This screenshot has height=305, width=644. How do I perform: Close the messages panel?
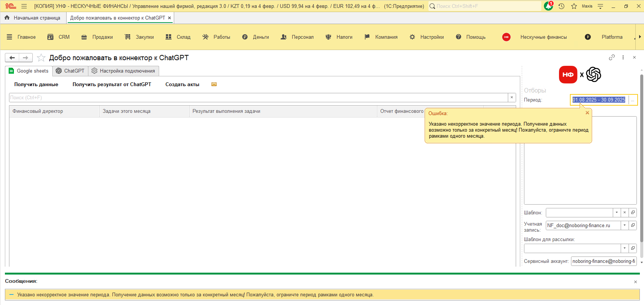click(635, 282)
